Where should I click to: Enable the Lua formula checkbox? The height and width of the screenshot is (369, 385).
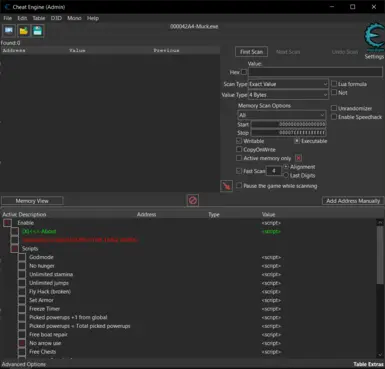click(x=334, y=84)
